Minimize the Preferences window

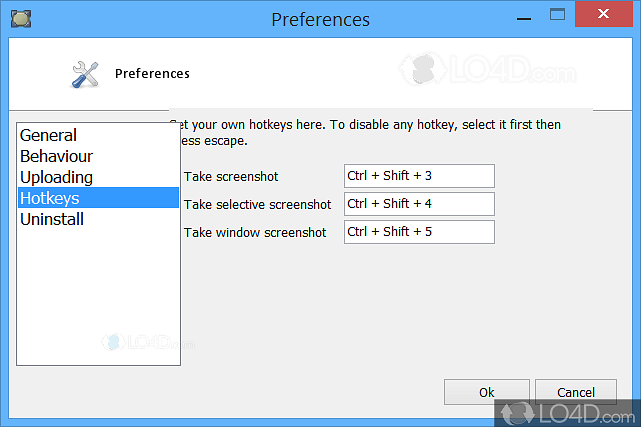point(524,18)
